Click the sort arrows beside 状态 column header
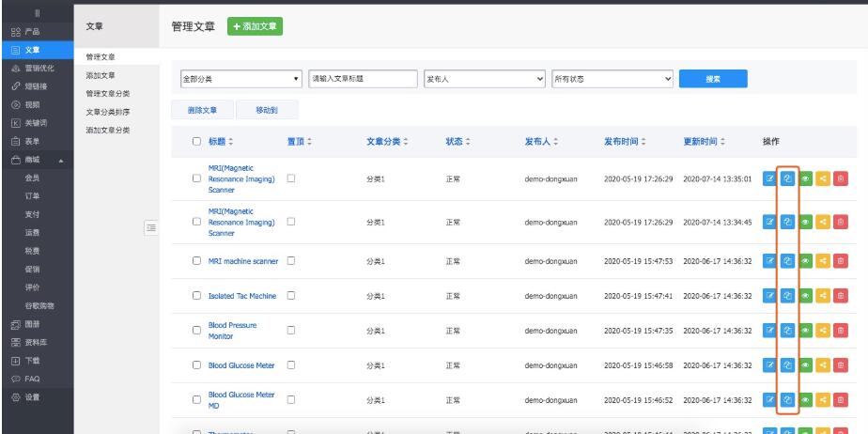Image resolution: width=868 pixels, height=434 pixels. click(x=466, y=141)
